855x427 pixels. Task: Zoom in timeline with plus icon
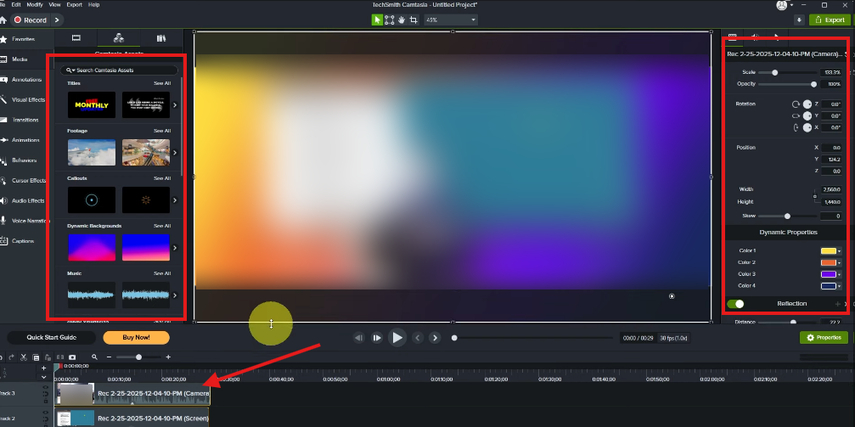[168, 357]
